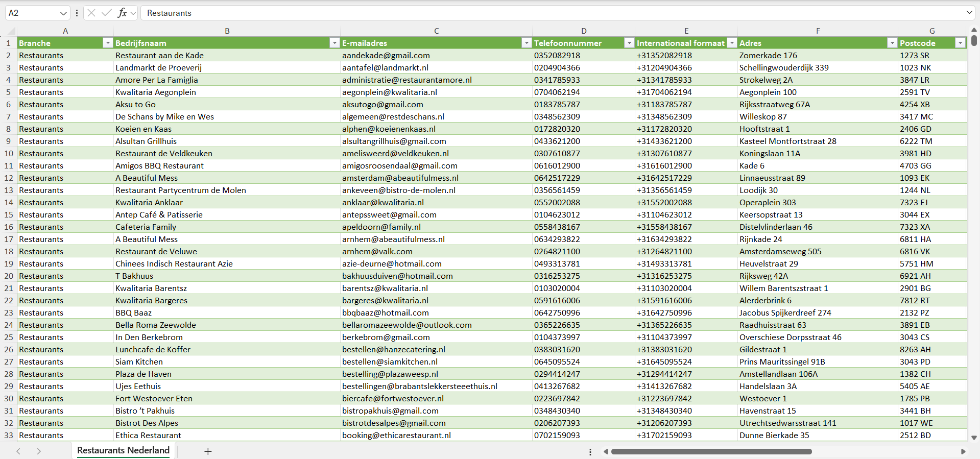The image size is (980, 459).
Task: Click the Enter checkmark icon in formula bar
Action: [107, 13]
